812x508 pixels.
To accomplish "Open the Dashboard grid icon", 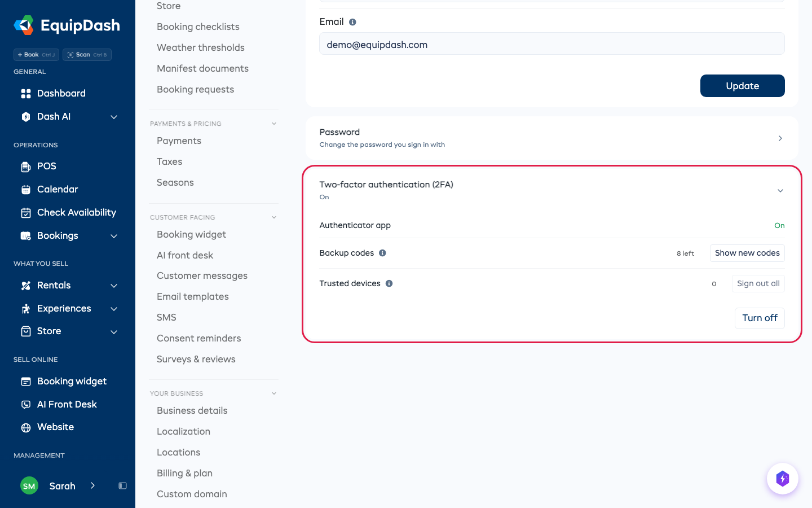I will tap(26, 94).
